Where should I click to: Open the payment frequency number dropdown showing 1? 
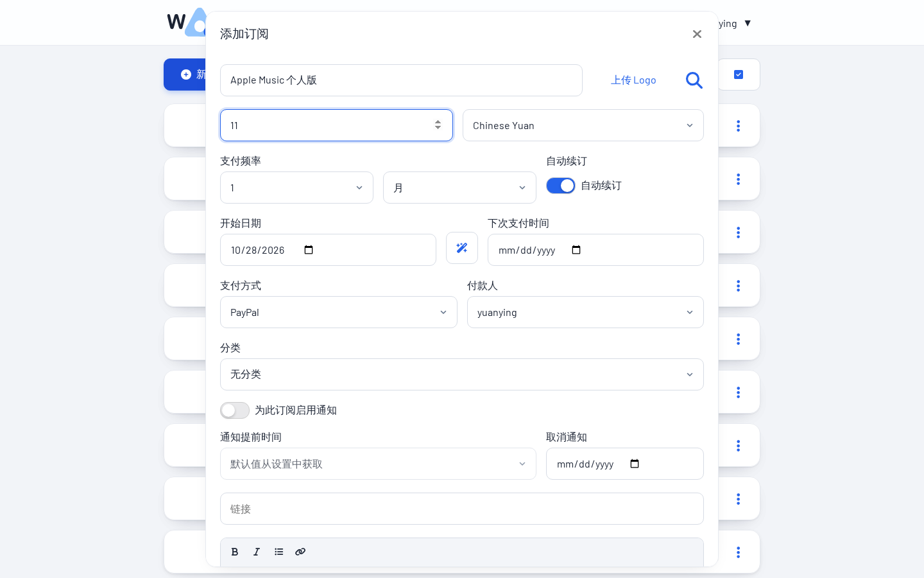[296, 188]
